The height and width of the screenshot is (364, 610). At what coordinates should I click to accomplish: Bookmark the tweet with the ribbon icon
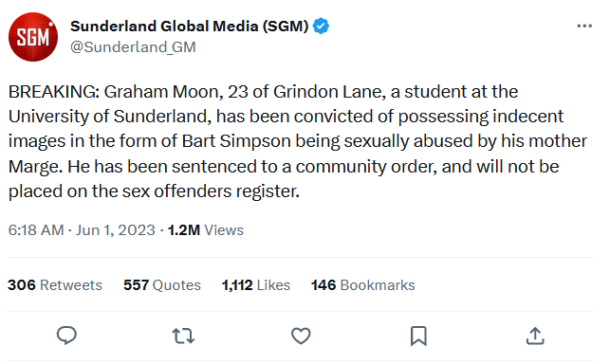(x=418, y=336)
